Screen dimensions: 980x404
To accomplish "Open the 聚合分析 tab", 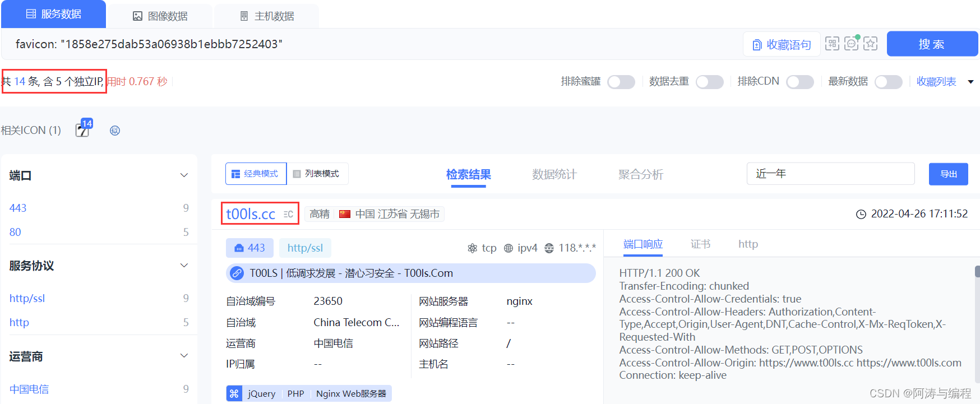I will coord(641,174).
